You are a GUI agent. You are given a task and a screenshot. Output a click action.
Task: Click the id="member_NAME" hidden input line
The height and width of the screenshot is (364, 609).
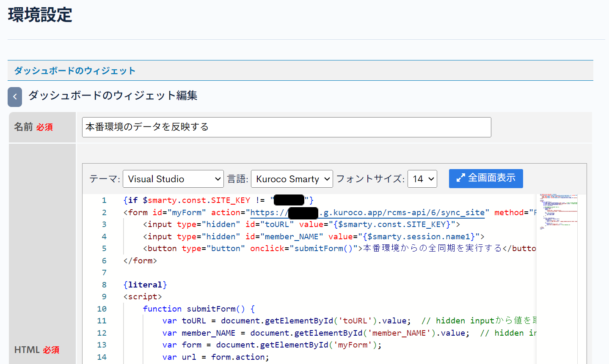click(314, 237)
